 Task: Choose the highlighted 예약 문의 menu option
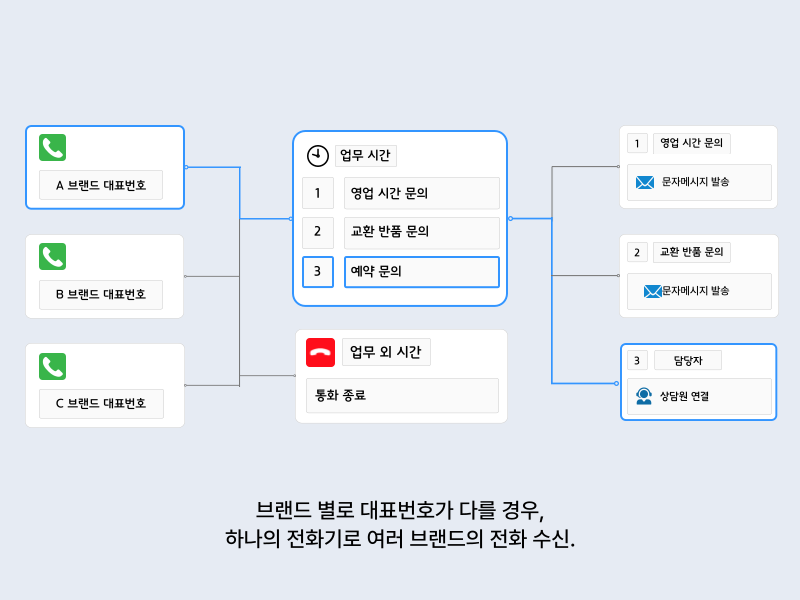(421, 272)
